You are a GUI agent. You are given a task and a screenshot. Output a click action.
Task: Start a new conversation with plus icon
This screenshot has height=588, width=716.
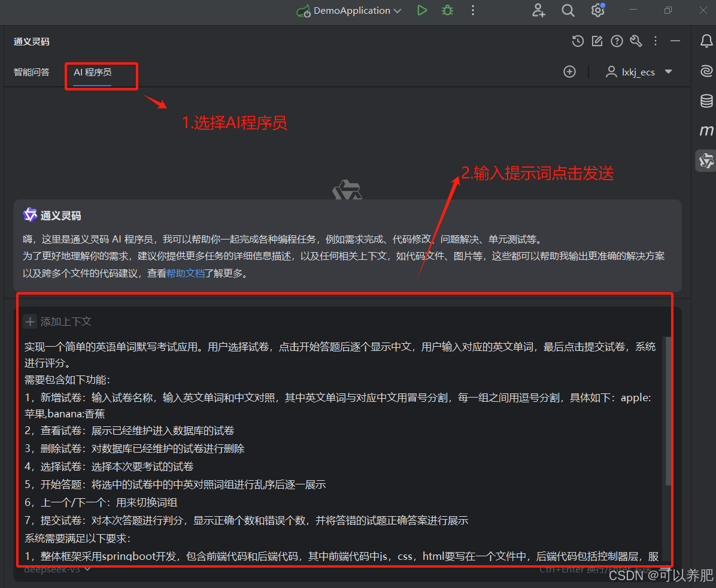pyautogui.click(x=569, y=72)
